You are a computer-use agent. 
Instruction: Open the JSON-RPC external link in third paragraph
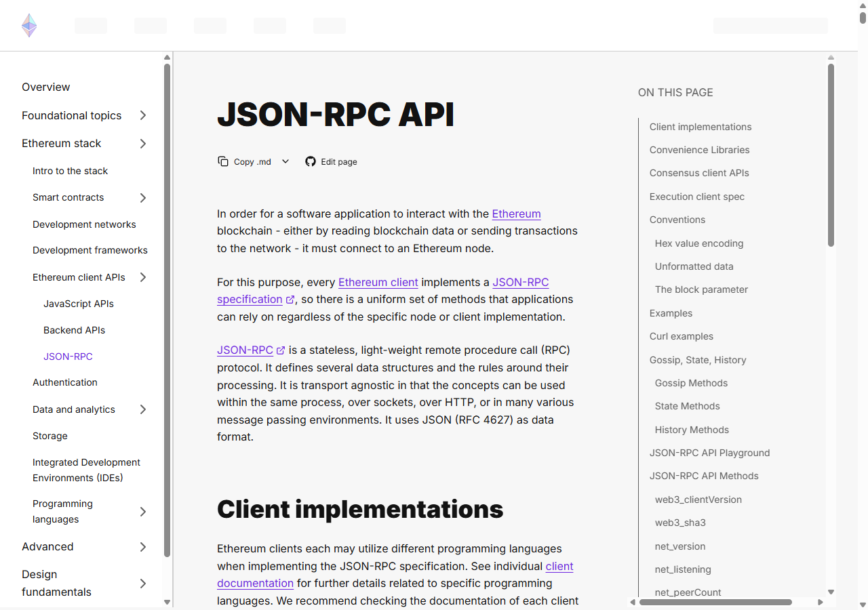coord(251,350)
